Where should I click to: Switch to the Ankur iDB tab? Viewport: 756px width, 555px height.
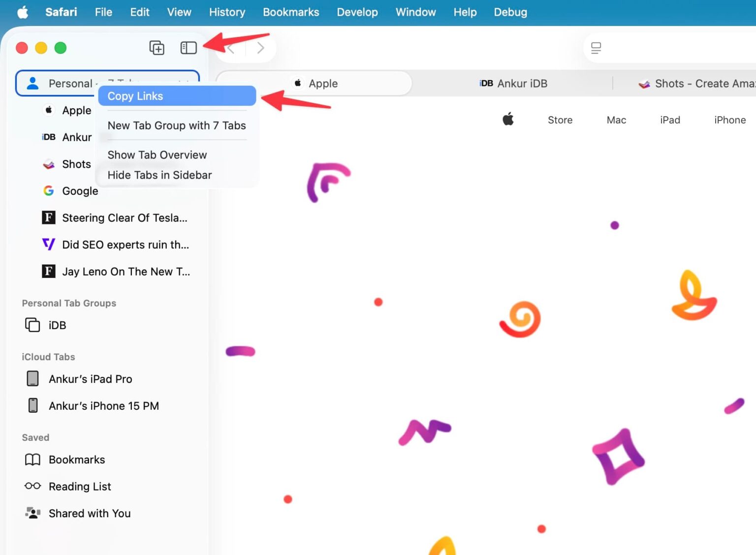click(x=513, y=84)
